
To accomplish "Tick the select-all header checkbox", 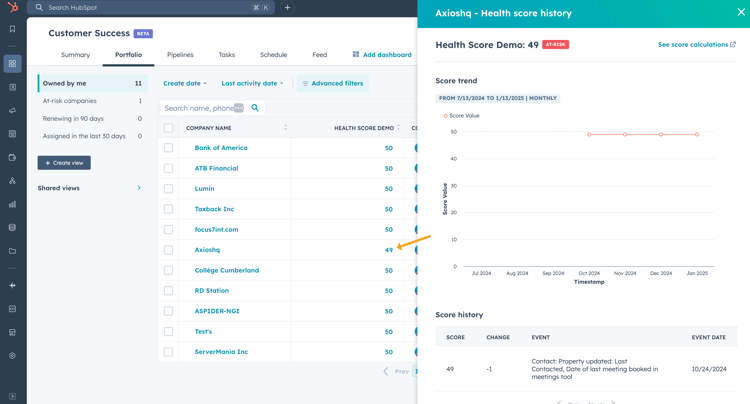I will point(168,128).
